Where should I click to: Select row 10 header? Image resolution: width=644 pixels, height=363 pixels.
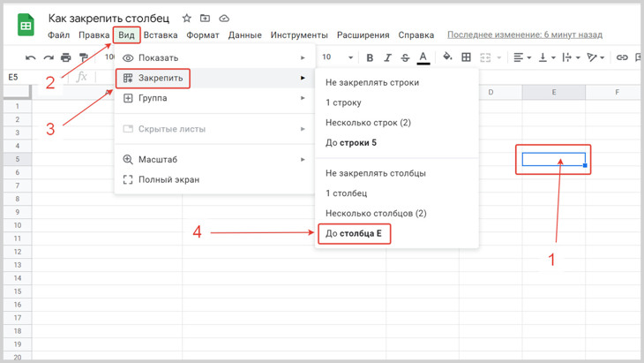(18, 225)
